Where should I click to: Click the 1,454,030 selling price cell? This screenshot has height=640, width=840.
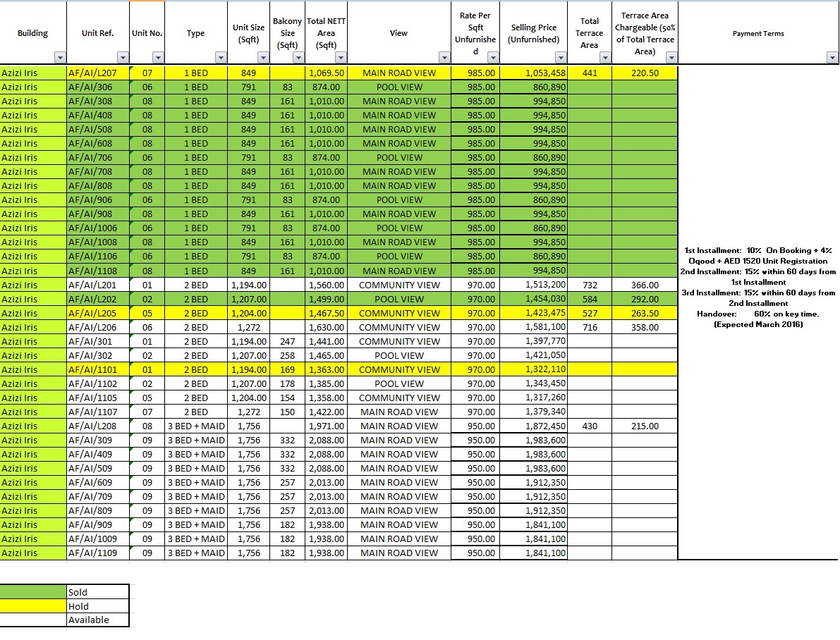pyautogui.click(x=534, y=299)
